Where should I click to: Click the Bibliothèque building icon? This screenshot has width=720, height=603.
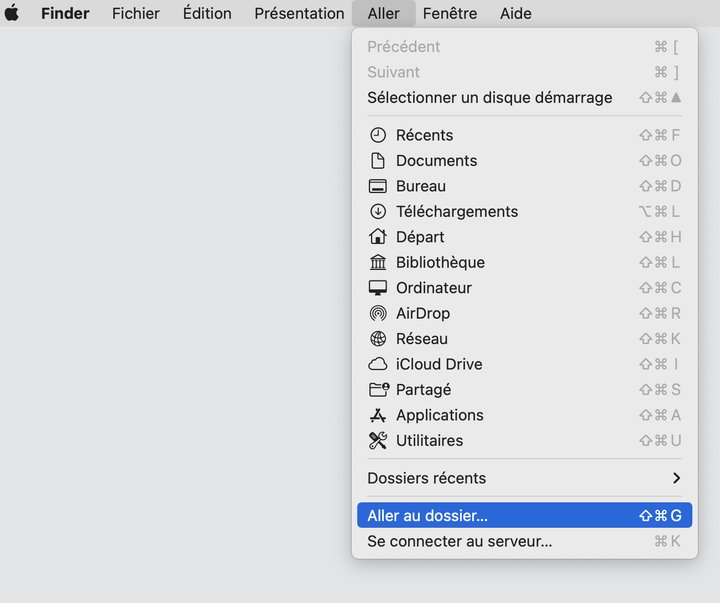click(377, 262)
